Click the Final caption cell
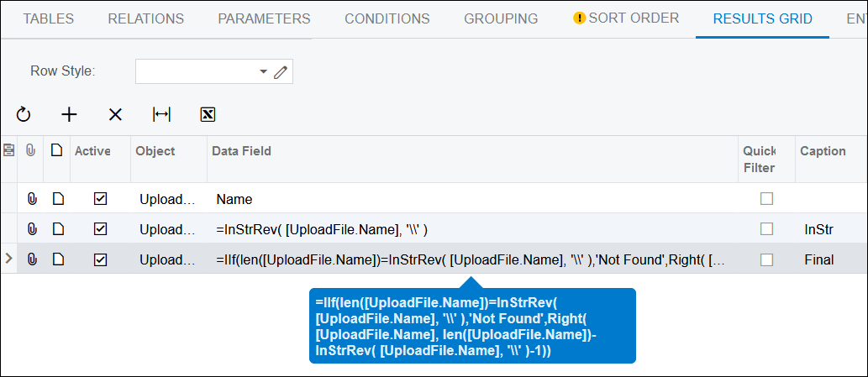The image size is (868, 377). pos(819,259)
